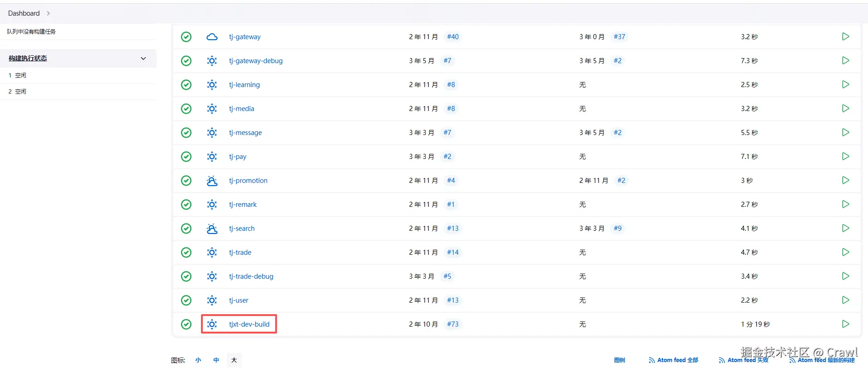Set icon size to 大
Image resolution: width=868 pixels, height=369 pixels.
[234, 360]
